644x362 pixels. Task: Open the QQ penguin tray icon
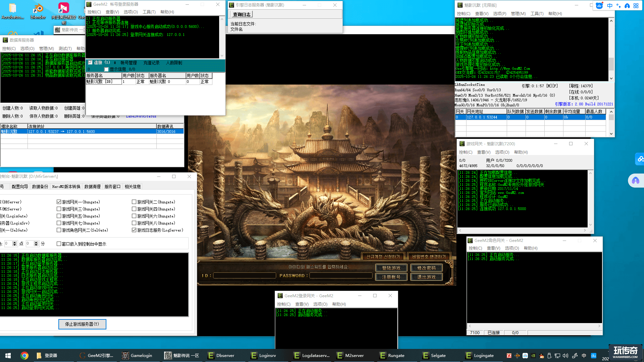point(541,356)
